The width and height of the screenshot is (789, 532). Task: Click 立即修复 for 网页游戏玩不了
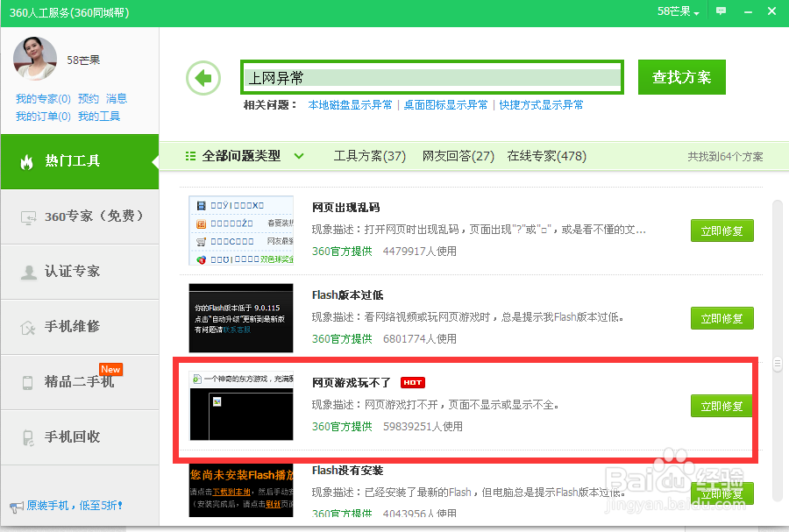(721, 406)
